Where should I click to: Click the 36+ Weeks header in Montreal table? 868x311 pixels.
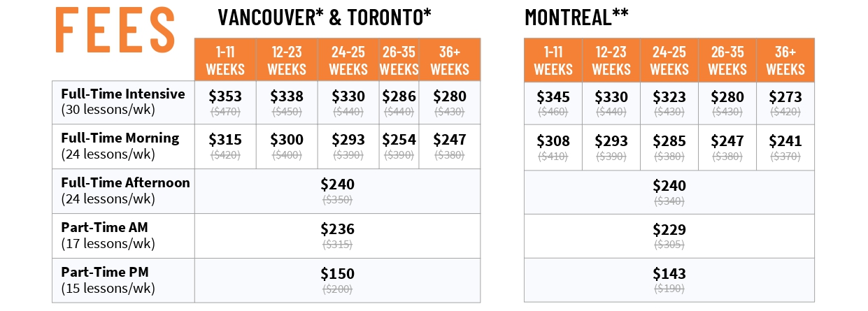[785, 60]
